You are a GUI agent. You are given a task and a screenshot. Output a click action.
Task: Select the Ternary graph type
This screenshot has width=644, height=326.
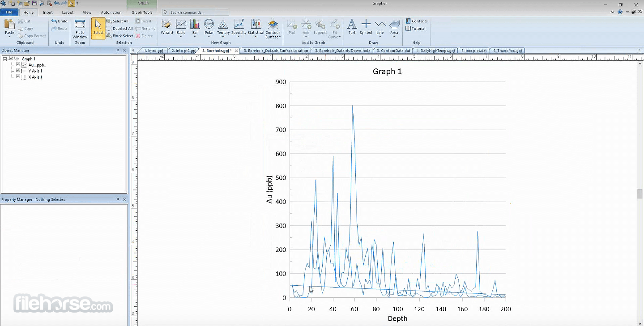pyautogui.click(x=223, y=27)
